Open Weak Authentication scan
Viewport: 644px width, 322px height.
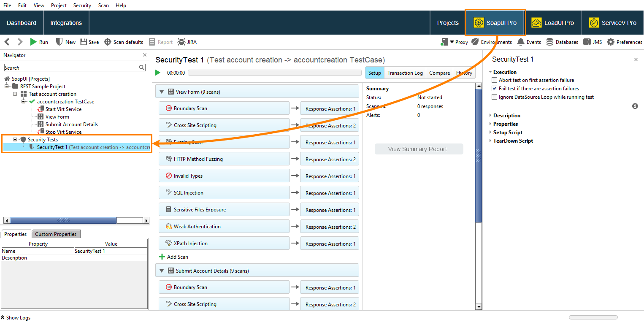225,226
